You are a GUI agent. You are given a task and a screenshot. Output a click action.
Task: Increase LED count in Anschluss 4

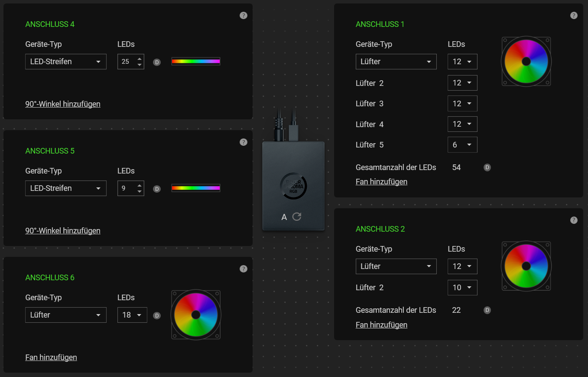click(140, 59)
